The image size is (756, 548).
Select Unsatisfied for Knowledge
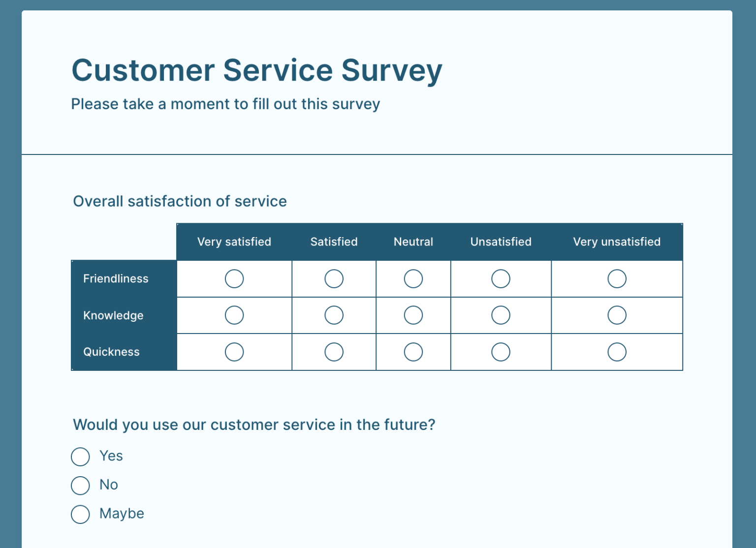coord(501,315)
